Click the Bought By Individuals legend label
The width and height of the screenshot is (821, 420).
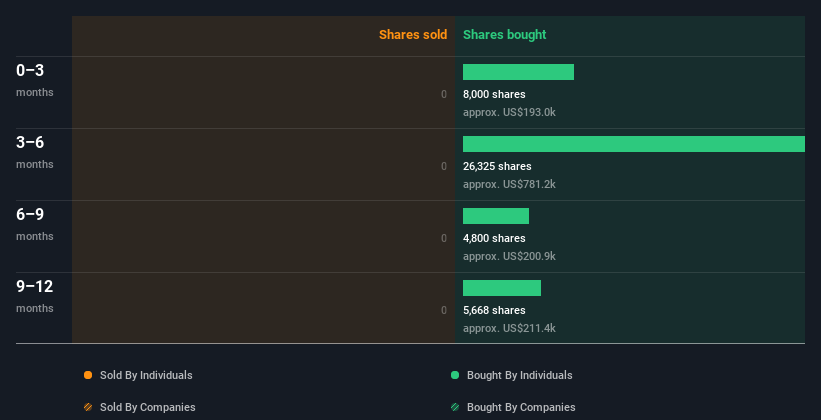pos(519,375)
